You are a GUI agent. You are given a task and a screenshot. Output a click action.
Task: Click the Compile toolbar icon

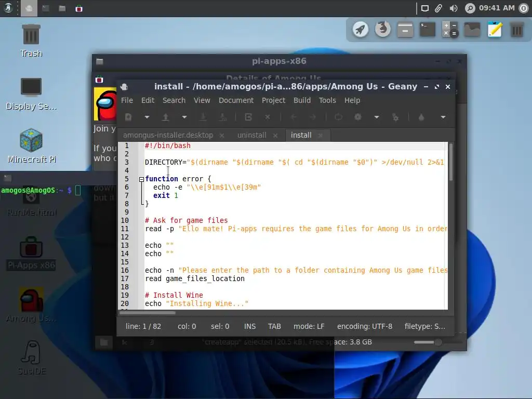(x=338, y=117)
